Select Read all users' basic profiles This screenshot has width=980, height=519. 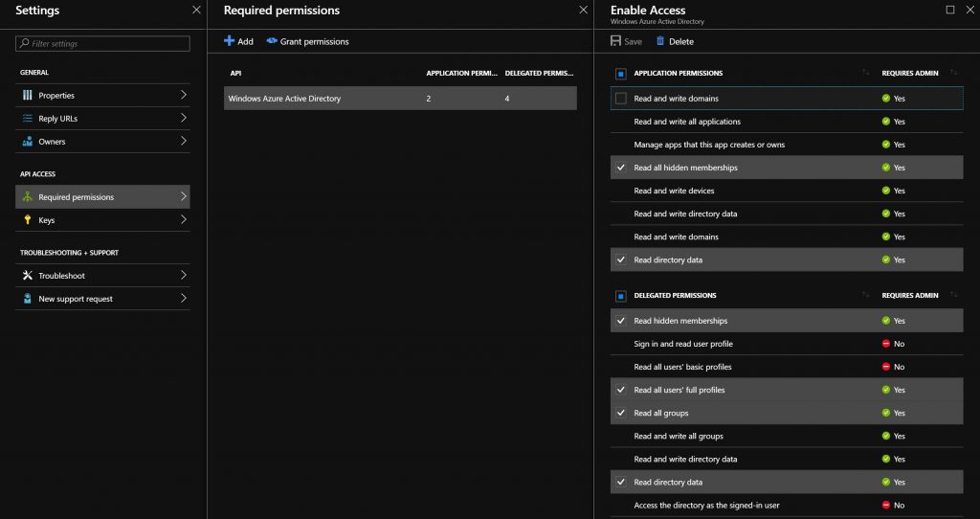[x=787, y=367]
